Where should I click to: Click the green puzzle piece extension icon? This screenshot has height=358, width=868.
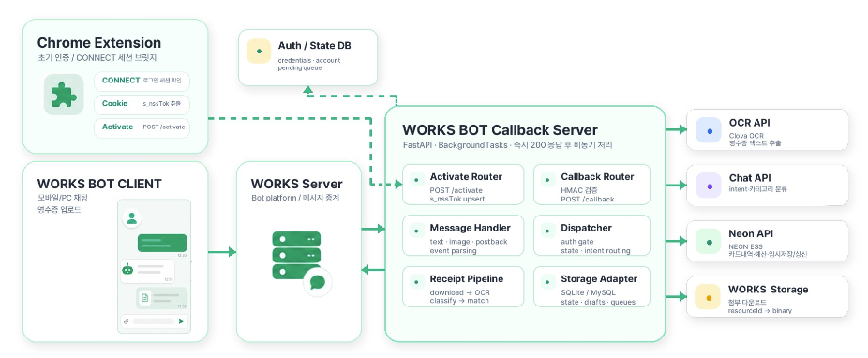pos(64,95)
